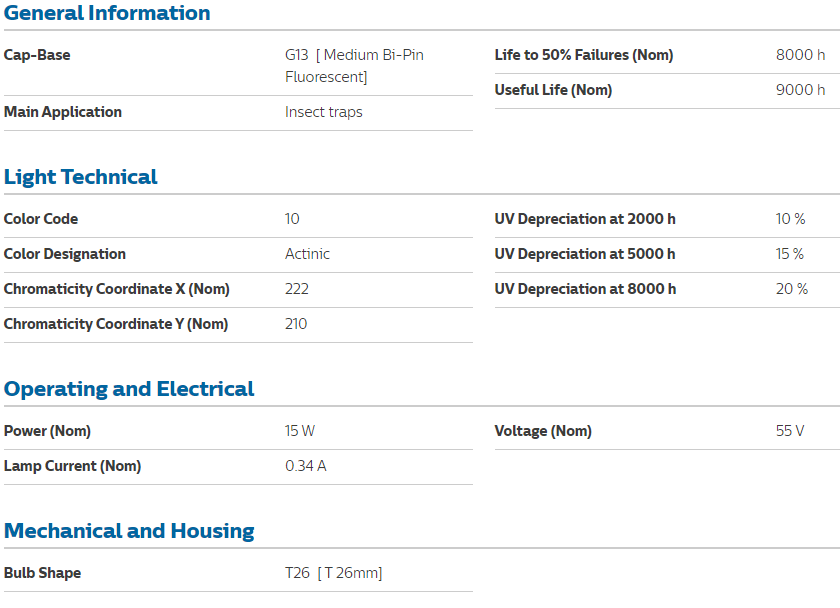
Task: Select the 8000 h life value
Action: [800, 55]
